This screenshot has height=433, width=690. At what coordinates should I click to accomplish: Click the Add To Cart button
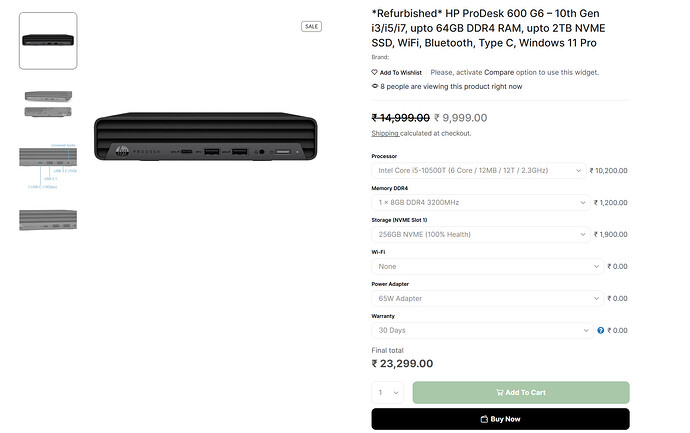[x=520, y=393]
